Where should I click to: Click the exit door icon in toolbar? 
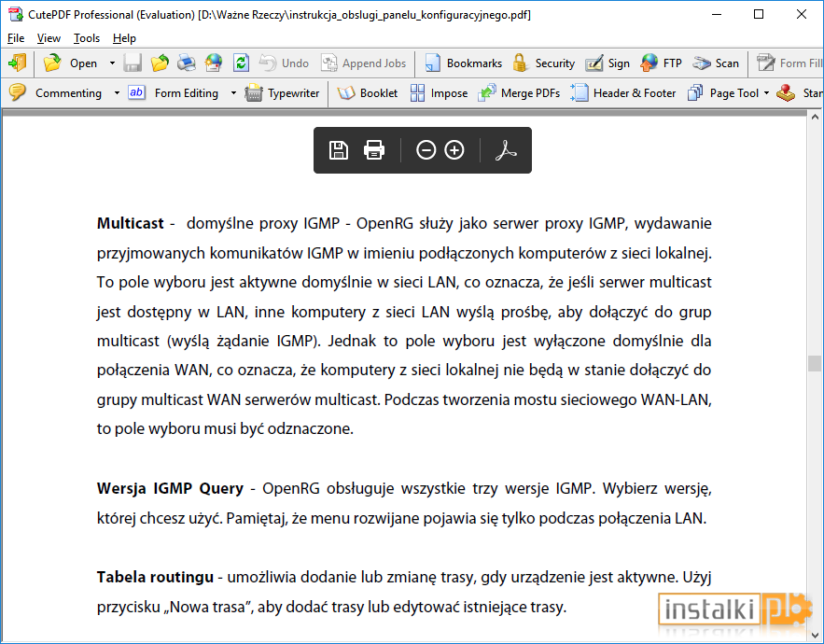pyautogui.click(x=17, y=63)
